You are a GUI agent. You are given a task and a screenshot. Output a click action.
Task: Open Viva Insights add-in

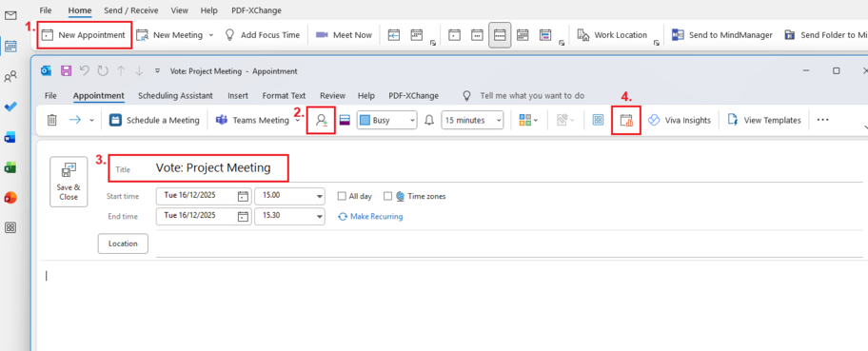click(680, 120)
